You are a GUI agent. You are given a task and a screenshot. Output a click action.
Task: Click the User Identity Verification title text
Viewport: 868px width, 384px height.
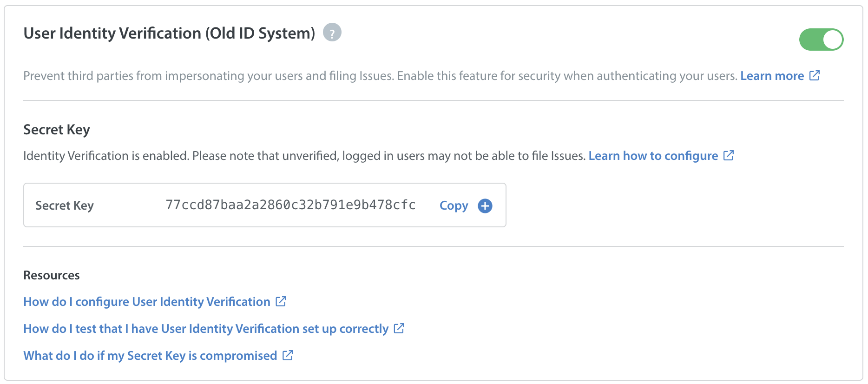tap(169, 33)
